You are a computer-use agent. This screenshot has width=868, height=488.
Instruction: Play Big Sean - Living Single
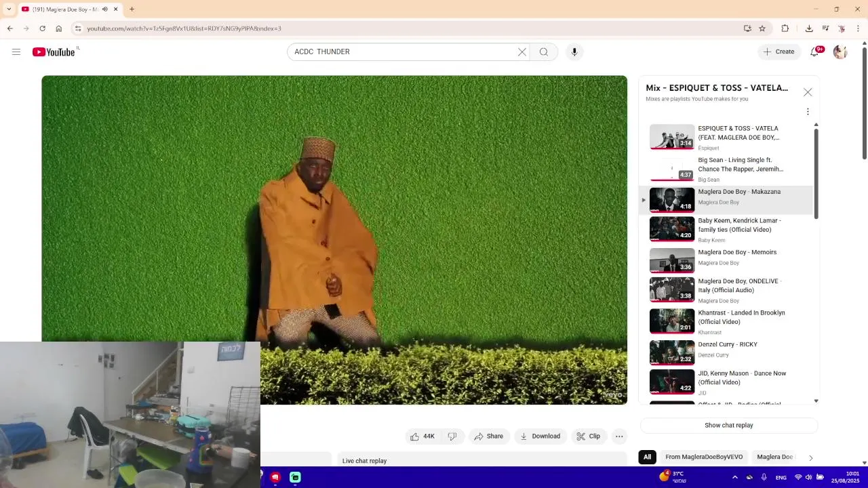(726, 169)
